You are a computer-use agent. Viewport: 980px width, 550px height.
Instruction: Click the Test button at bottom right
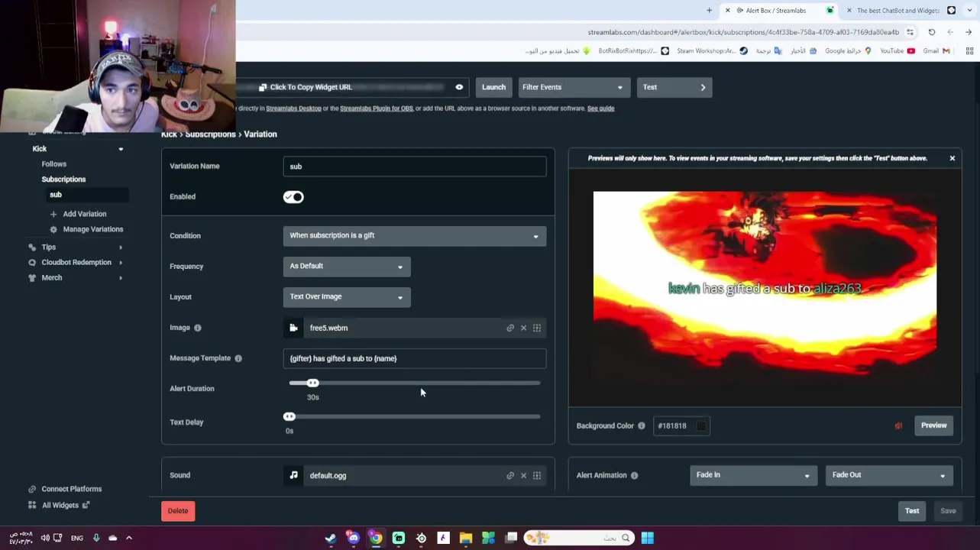pyautogui.click(x=912, y=511)
